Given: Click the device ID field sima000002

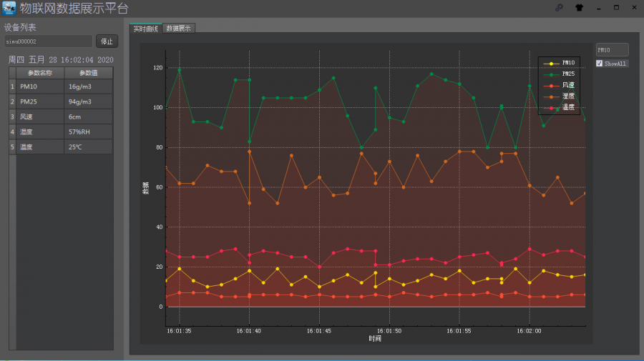Looking at the screenshot, I should pyautogui.click(x=48, y=41).
